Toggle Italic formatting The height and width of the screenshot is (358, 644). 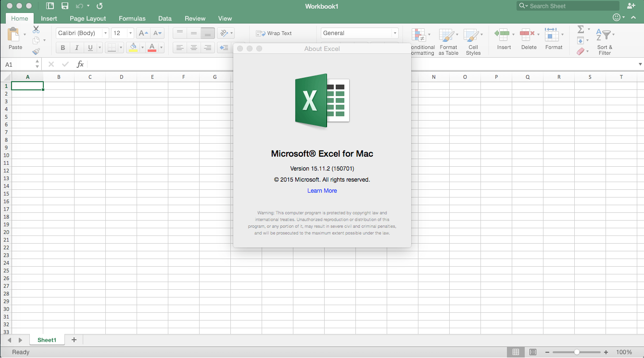pyautogui.click(x=76, y=48)
